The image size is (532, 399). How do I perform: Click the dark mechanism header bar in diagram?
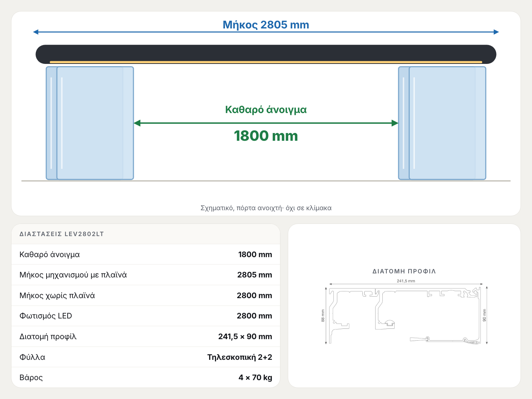pyautogui.click(x=266, y=54)
